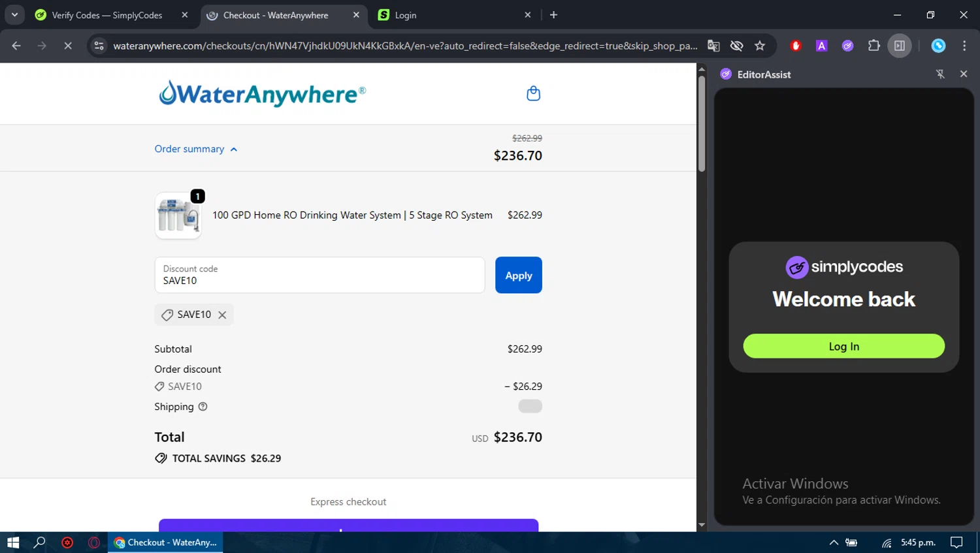Open the Opera browser taskbar icon
The image size is (980, 553).
tap(94, 543)
